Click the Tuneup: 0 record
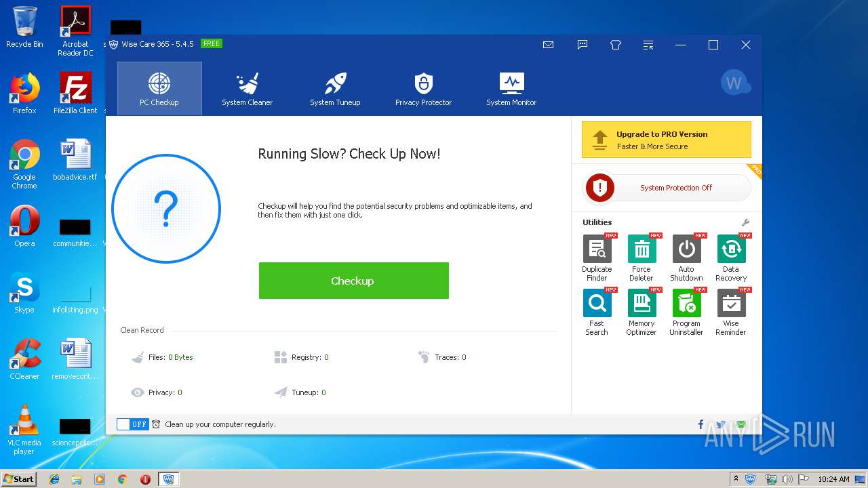The height and width of the screenshot is (488, 868). (300, 392)
